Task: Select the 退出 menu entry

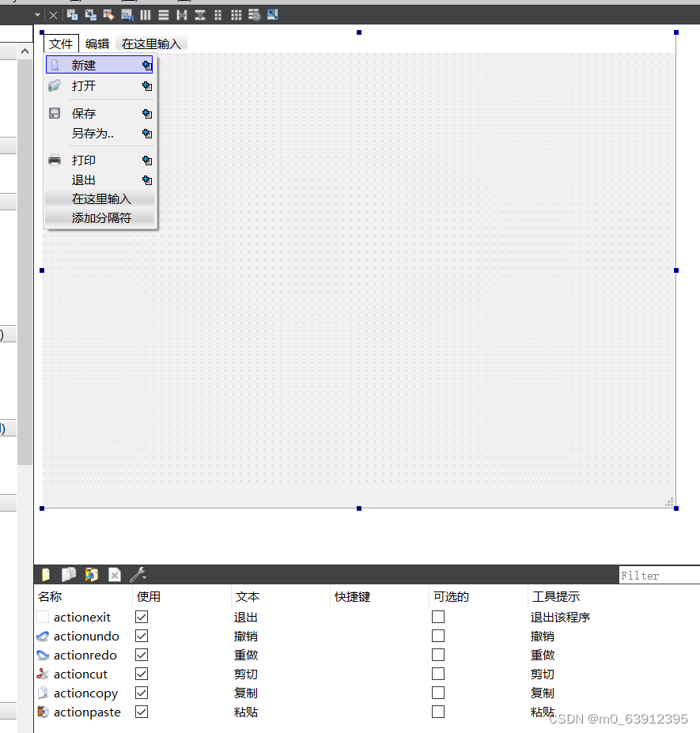Action: (x=83, y=179)
